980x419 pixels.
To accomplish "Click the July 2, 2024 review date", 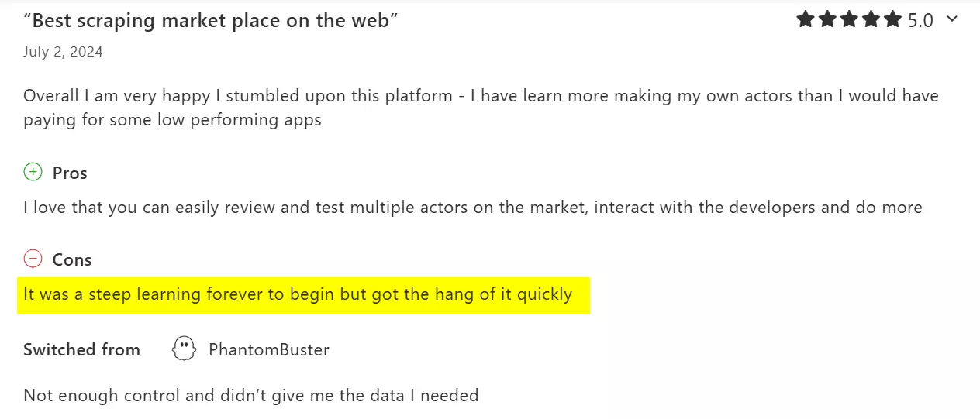I will click(x=63, y=52).
